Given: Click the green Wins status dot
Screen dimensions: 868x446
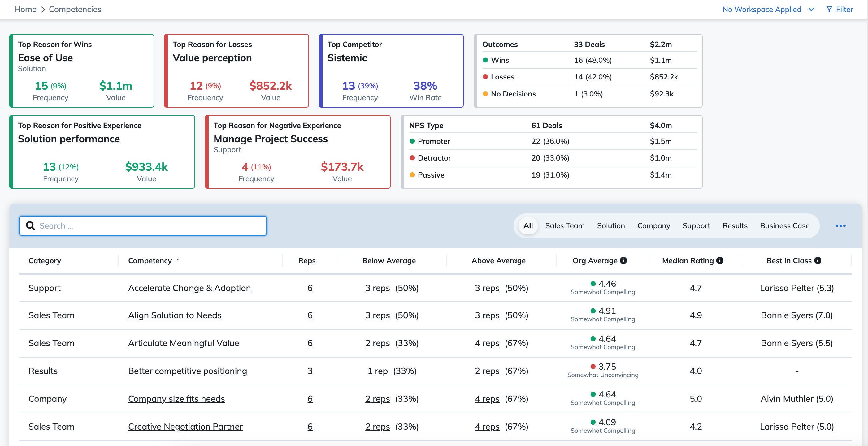Looking at the screenshot, I should 485,60.
